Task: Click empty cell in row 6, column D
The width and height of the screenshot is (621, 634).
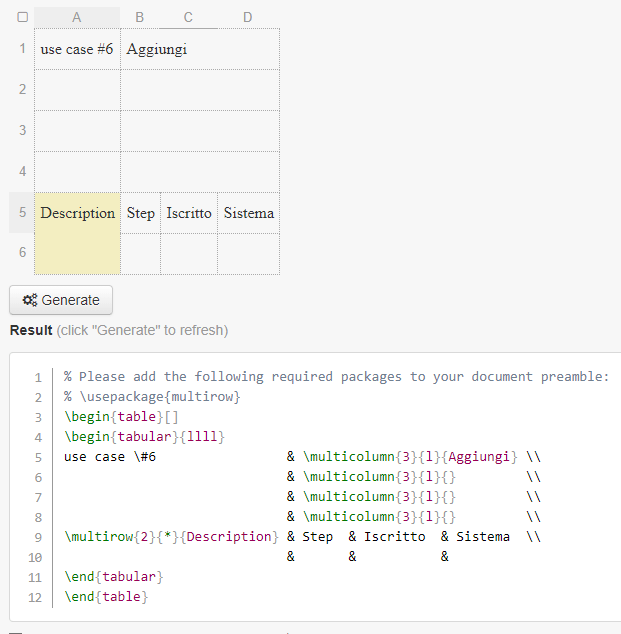Action: tap(249, 254)
